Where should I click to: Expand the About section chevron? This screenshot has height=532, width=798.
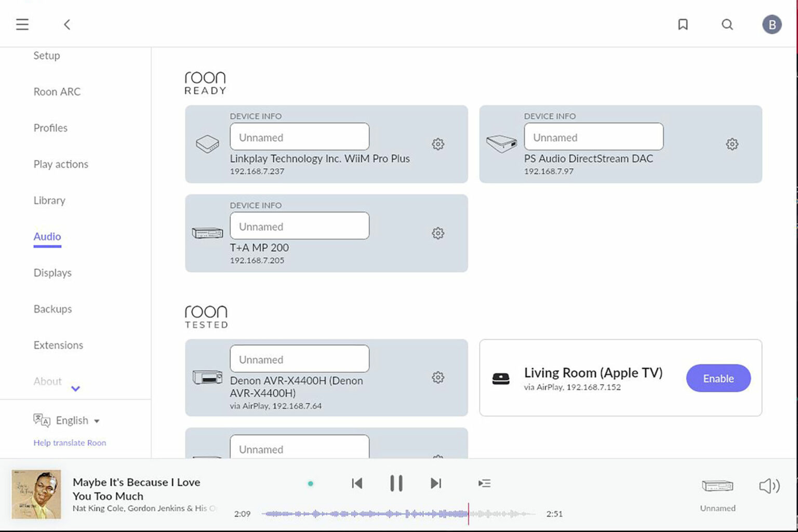[x=75, y=388]
